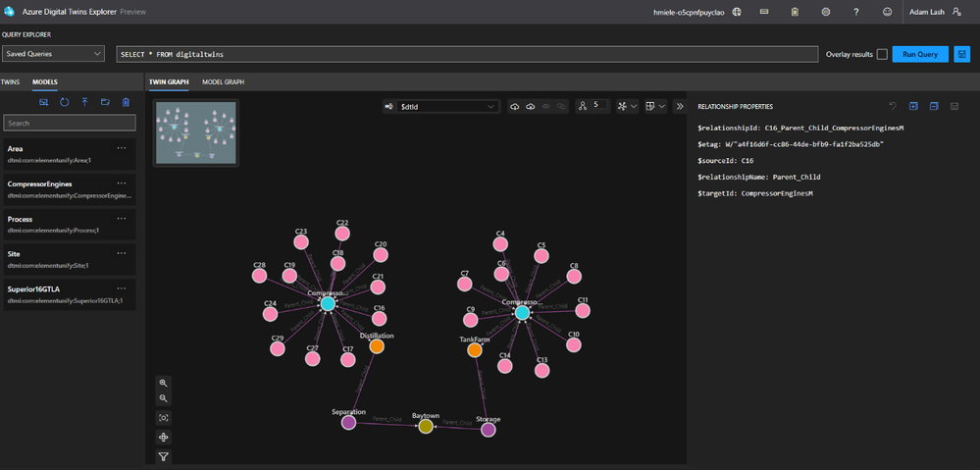980x470 pixels.
Task: Open the graph filter funnel icon
Action: 163,456
